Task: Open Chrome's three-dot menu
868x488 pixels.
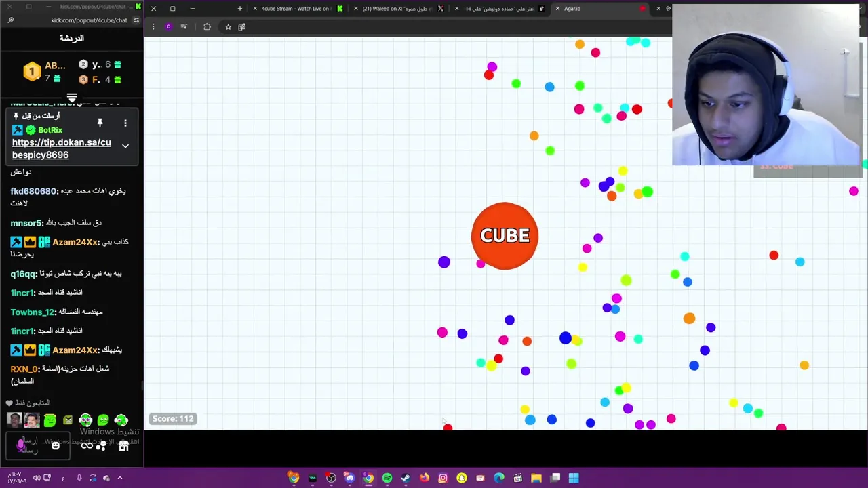Action: (x=153, y=26)
